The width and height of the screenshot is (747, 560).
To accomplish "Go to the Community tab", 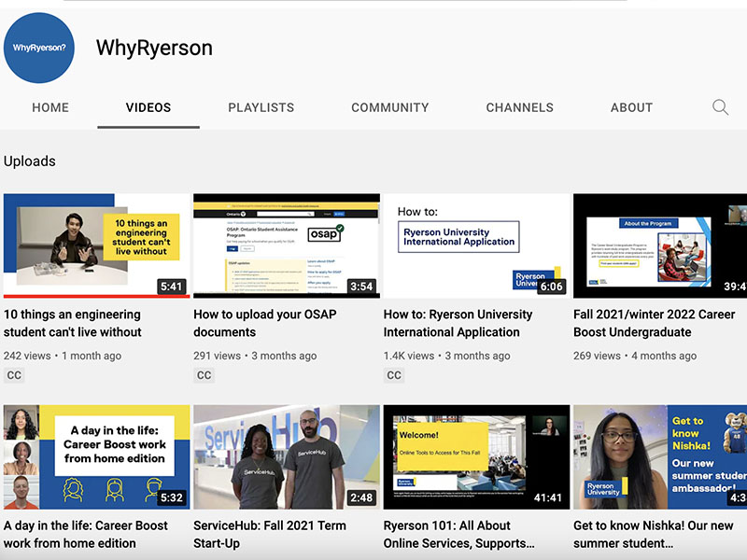I will point(389,107).
